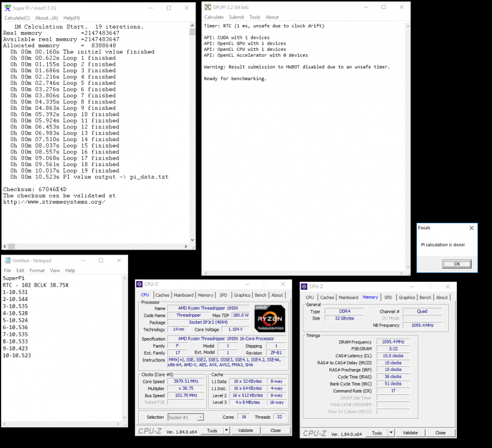Image resolution: width=492 pixels, height=448 pixels.
Task: Click the Cores count field showing 16
Action: (243, 417)
